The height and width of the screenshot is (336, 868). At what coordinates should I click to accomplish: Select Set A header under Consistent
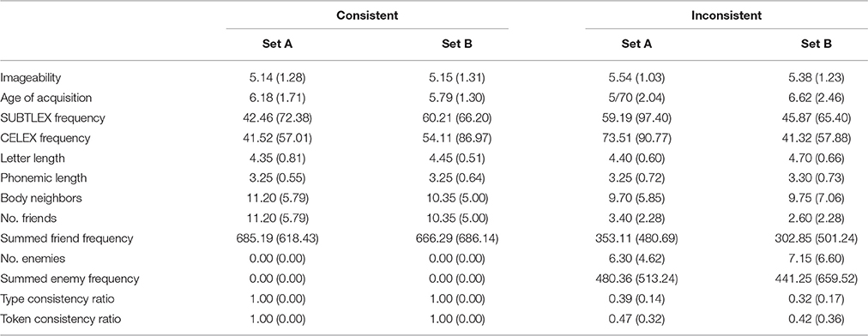[x=277, y=45]
